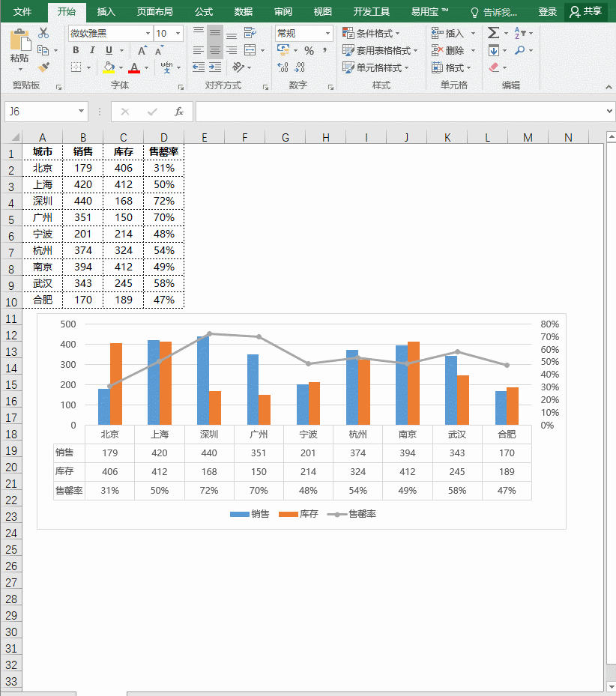Toggle bottom align
This screenshot has height=696, width=616.
tap(232, 34)
